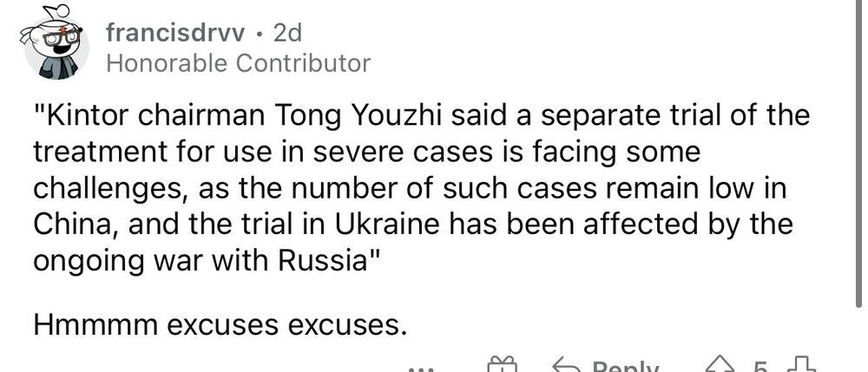
Task: Click the name 'Tong Youzhi' in the quote
Action: pyautogui.click(x=322, y=115)
